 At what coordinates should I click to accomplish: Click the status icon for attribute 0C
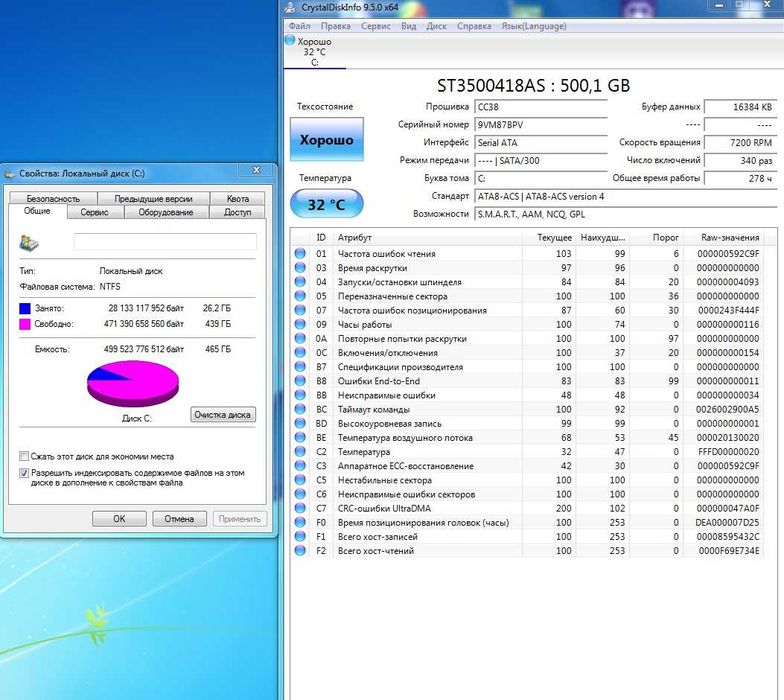[300, 352]
